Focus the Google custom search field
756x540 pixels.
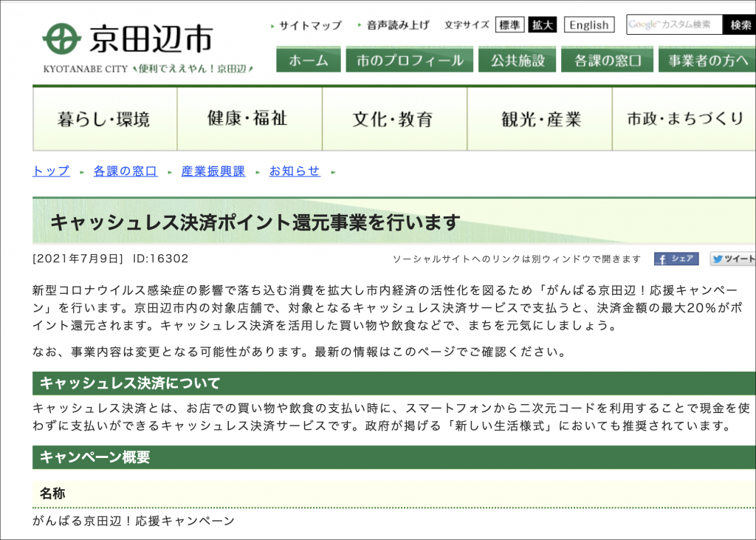[x=673, y=25]
